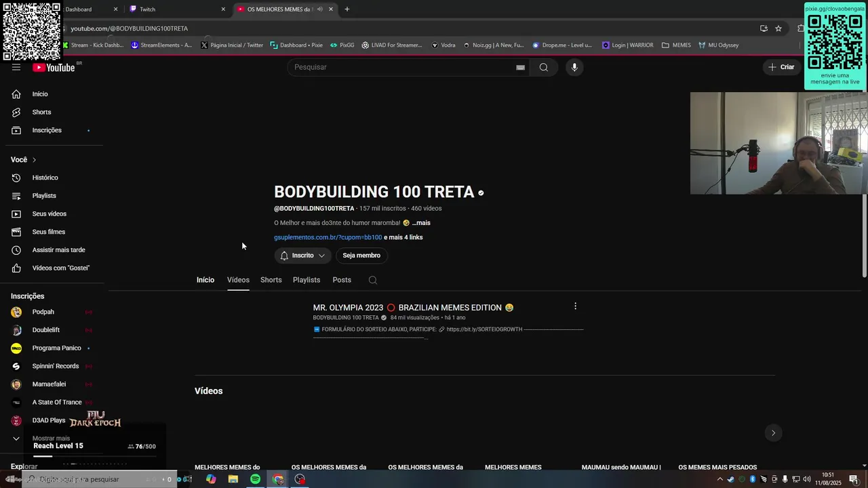Select the Shorts channel tab
Screen dimensions: 868x488
pos(271,280)
